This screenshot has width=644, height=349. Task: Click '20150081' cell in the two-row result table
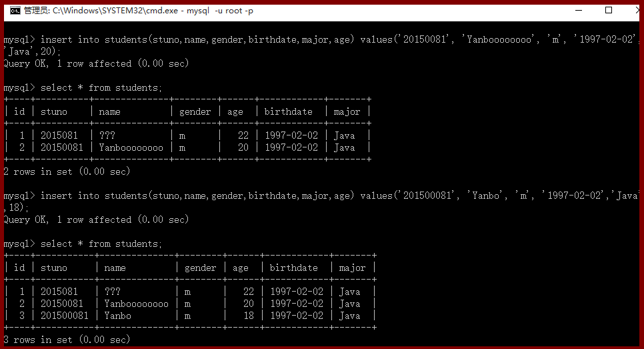[x=61, y=147]
